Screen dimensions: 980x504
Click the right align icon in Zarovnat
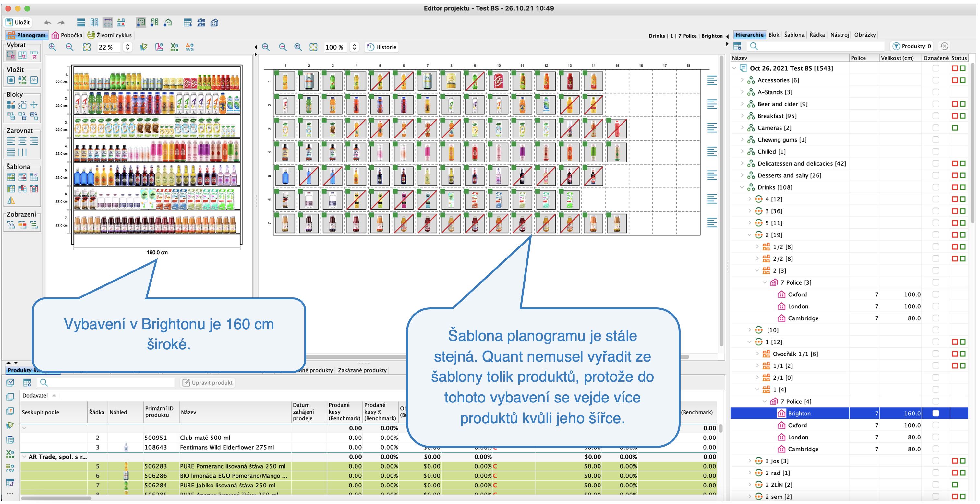[34, 141]
